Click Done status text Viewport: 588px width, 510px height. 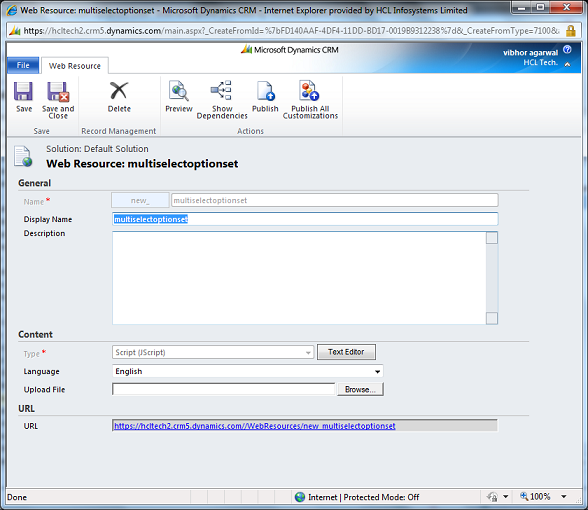click(17, 497)
